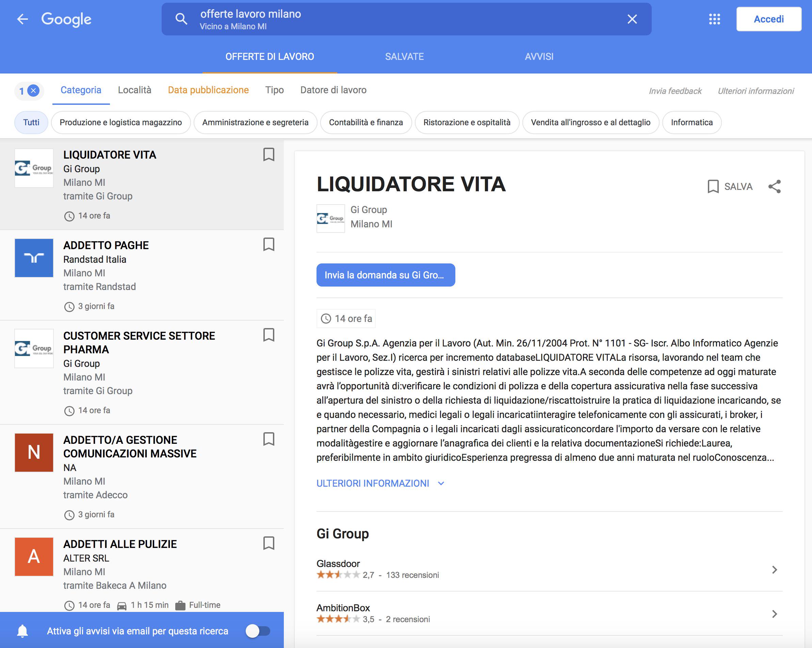Open the ADDETTO PAGHE job title

point(106,245)
